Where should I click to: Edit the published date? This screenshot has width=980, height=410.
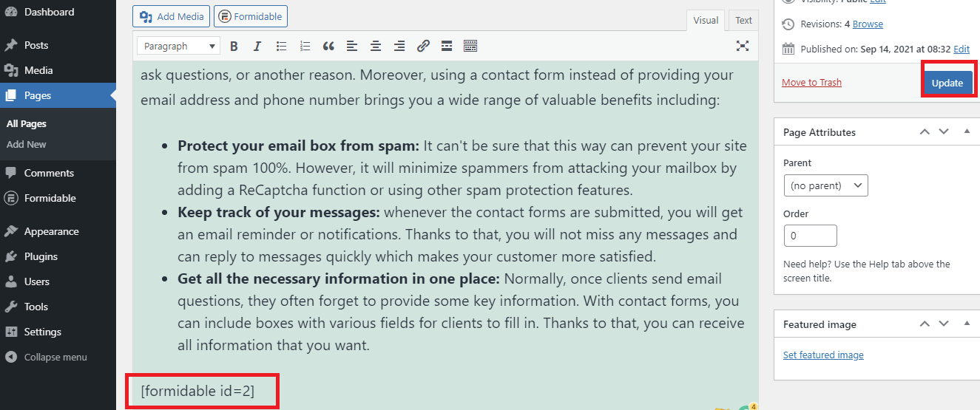962,49
